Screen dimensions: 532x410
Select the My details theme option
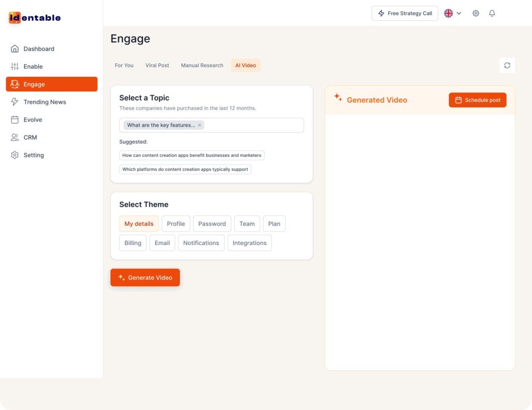pos(139,223)
